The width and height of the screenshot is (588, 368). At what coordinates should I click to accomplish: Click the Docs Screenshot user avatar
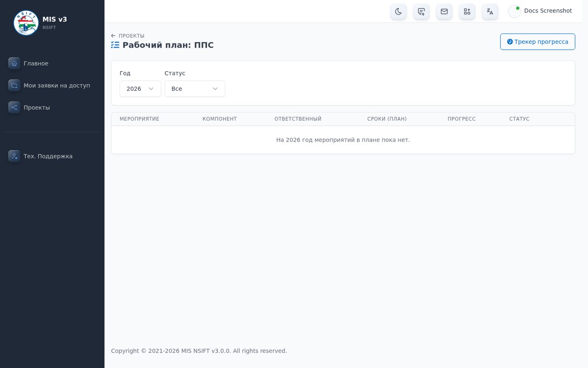514,11
